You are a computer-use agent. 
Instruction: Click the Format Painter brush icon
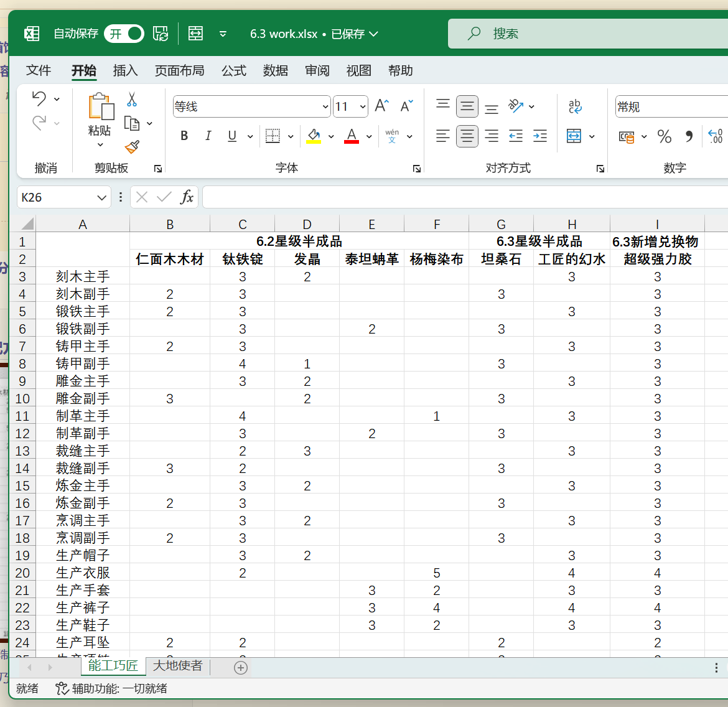click(132, 147)
